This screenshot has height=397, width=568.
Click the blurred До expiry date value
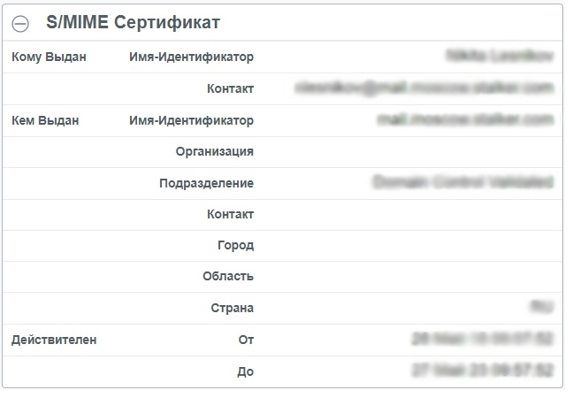[x=483, y=370]
